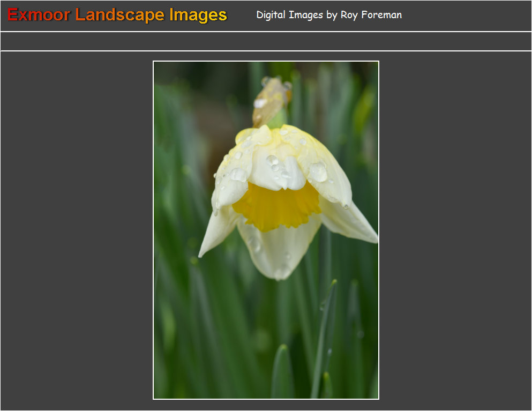Screen dimensions: 532x411
Task: Click the withered brown spathe above the flower
Action: pos(271,101)
